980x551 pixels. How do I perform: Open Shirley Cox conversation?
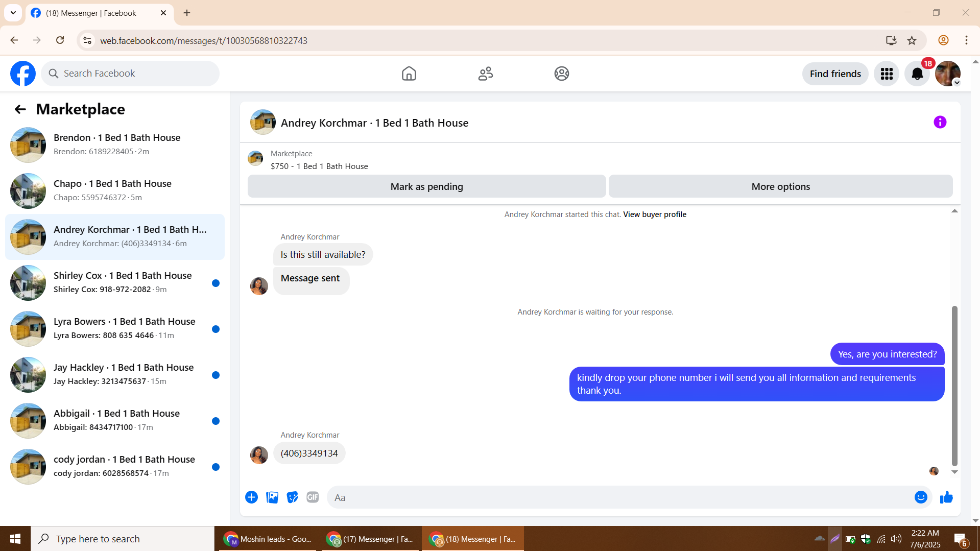click(115, 283)
